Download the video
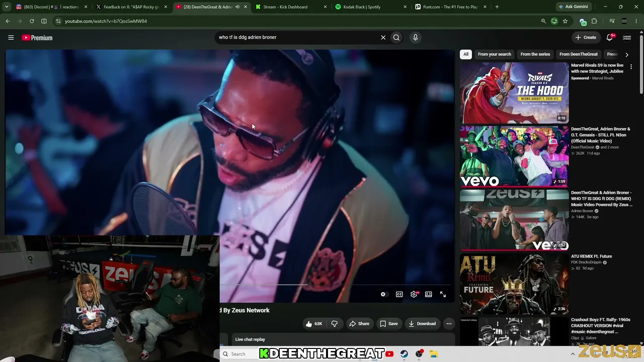The width and height of the screenshot is (644, 362). click(422, 324)
